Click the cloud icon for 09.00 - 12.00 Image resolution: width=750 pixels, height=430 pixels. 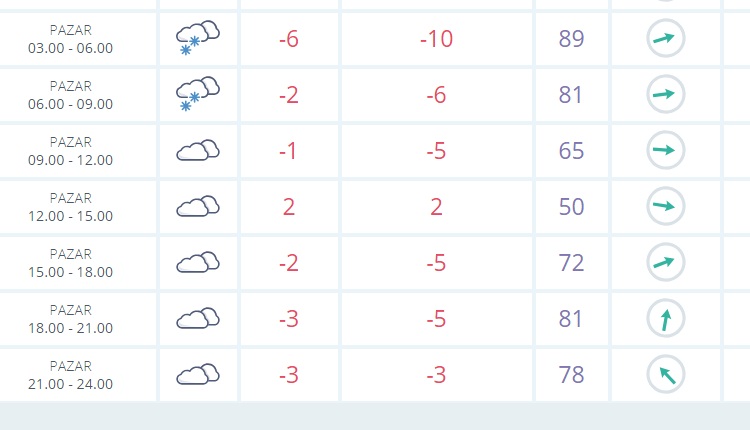198,150
